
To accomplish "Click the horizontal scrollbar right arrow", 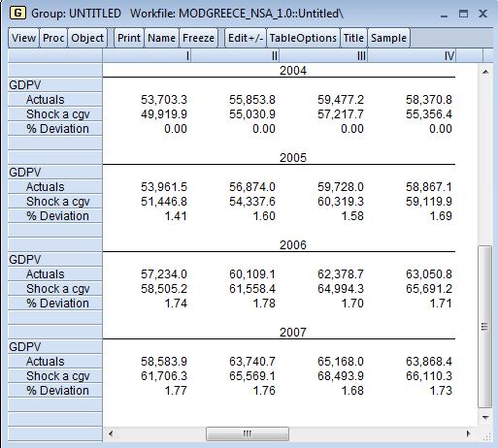I will click(468, 433).
